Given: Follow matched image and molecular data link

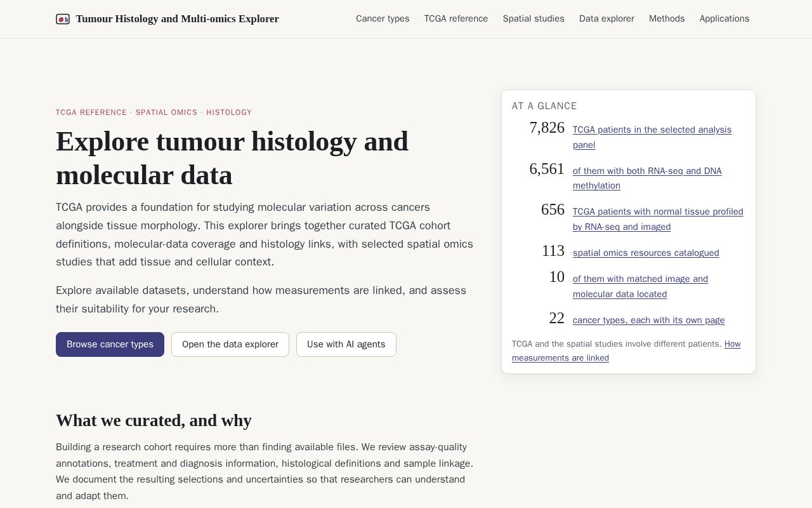Looking at the screenshot, I should pyautogui.click(x=640, y=286).
